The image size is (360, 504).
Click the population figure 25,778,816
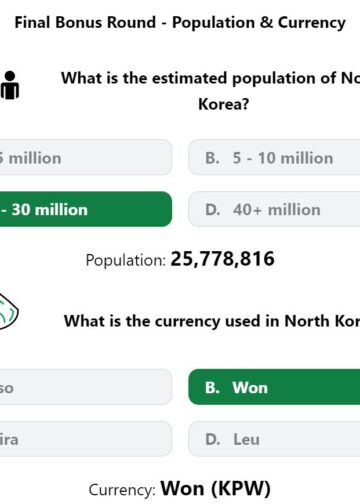pyautogui.click(x=223, y=259)
